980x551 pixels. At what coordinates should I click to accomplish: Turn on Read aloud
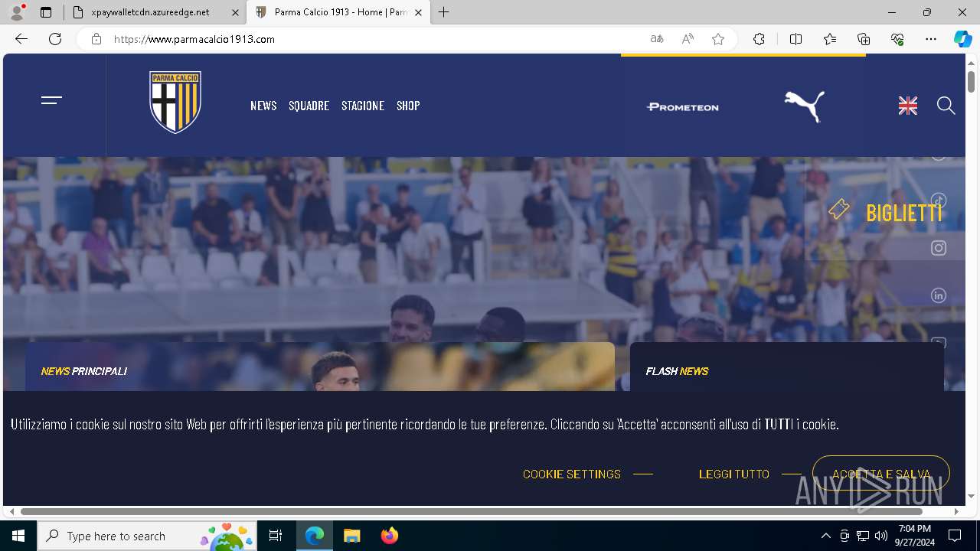coord(688,39)
